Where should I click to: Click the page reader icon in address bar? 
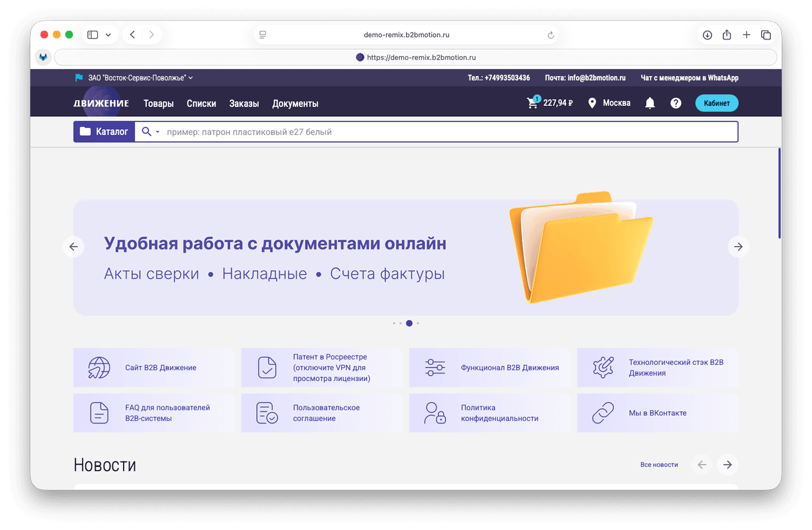(x=263, y=35)
